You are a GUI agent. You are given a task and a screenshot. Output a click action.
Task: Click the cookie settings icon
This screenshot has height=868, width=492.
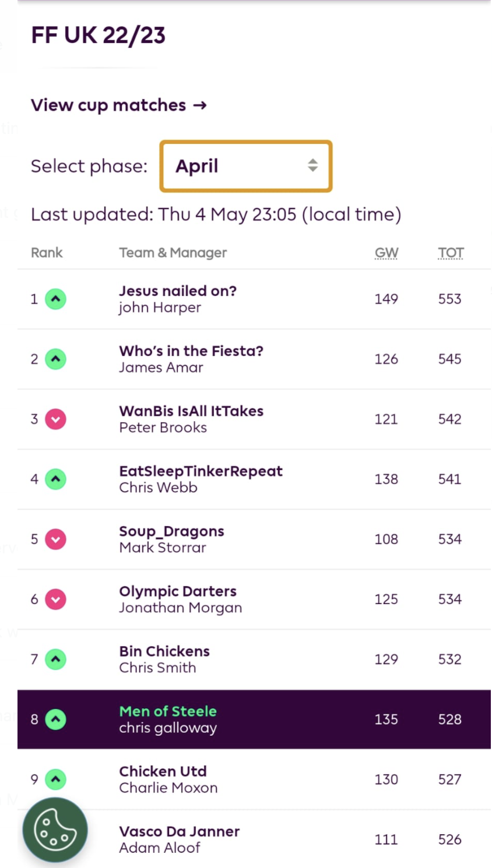pyautogui.click(x=55, y=830)
